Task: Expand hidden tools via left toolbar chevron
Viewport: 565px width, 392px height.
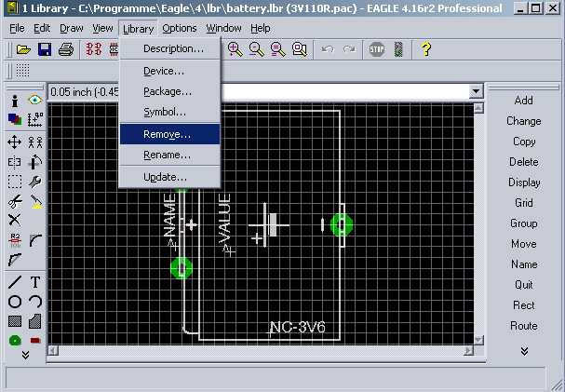Action: point(25,356)
